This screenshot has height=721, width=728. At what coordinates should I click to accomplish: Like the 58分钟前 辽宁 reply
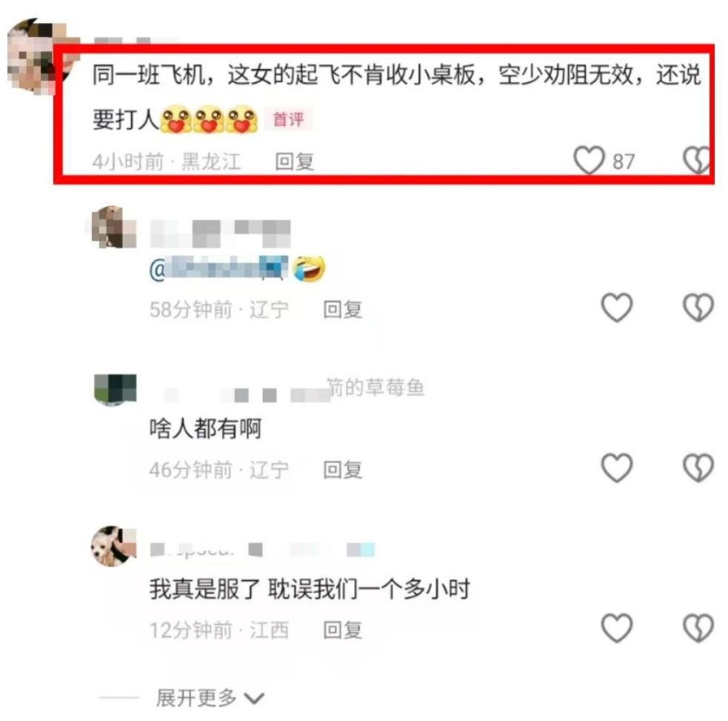tap(617, 308)
